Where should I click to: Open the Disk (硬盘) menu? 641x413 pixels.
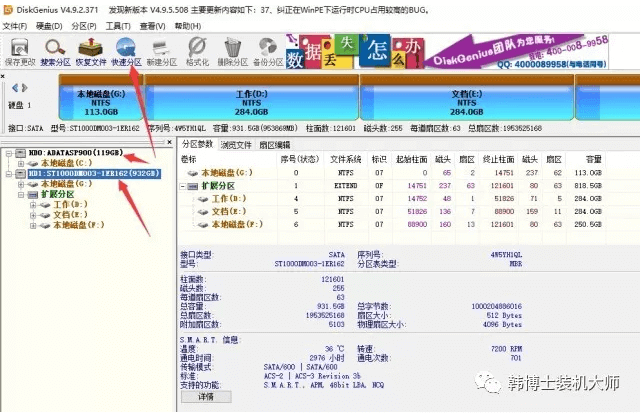pyautogui.click(x=49, y=26)
